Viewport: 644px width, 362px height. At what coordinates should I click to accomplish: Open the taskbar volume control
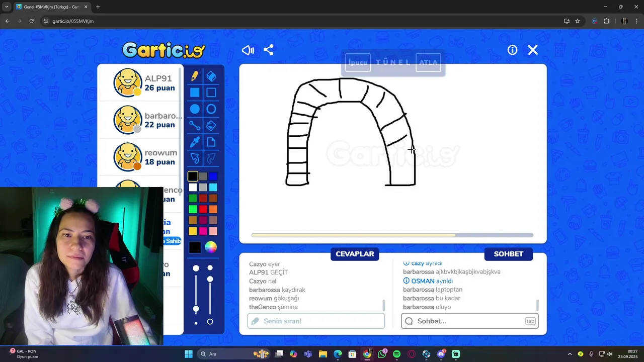pyautogui.click(x=609, y=354)
